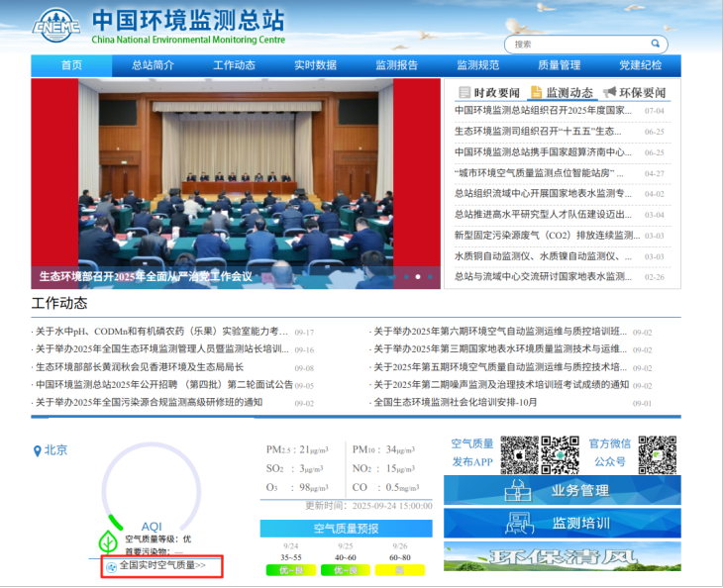Click the official WeChat QR code
Viewport: 723px width, 588px height.
pyautogui.click(x=657, y=454)
